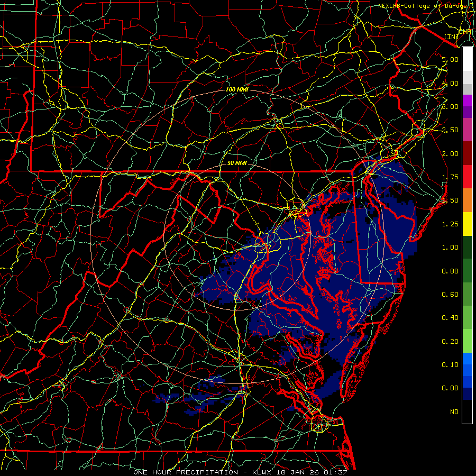Click the "OHP" product code label
This screenshot has height=476, width=476.
coord(464,32)
